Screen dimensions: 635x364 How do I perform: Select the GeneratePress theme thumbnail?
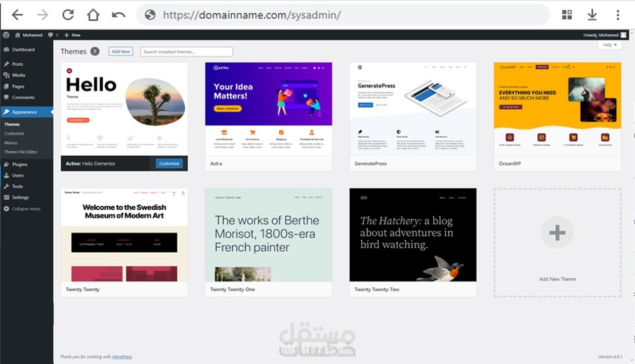click(x=413, y=109)
